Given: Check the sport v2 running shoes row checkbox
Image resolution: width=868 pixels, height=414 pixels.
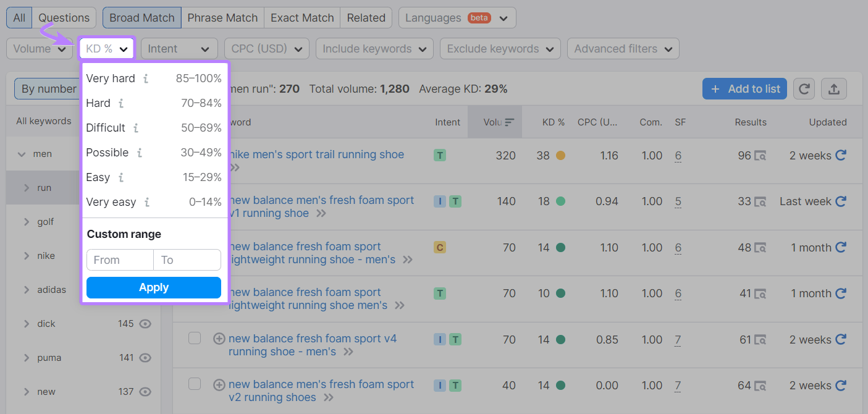Looking at the screenshot, I should [x=195, y=384].
